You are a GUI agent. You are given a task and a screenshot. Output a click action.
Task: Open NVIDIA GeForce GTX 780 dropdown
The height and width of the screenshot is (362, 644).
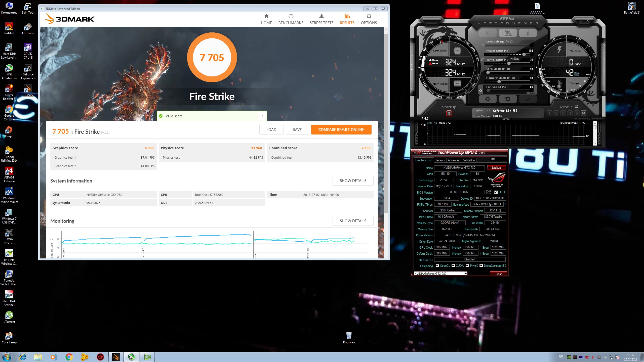[466, 274]
